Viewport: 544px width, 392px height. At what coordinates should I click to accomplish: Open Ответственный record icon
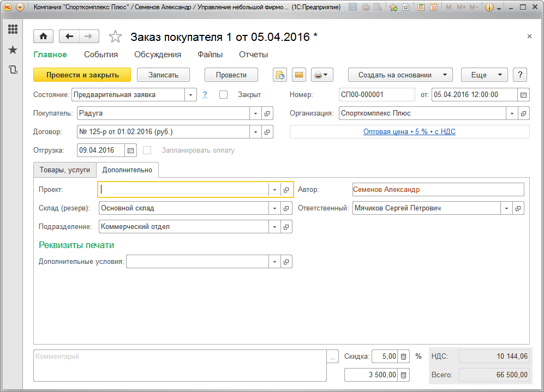518,208
